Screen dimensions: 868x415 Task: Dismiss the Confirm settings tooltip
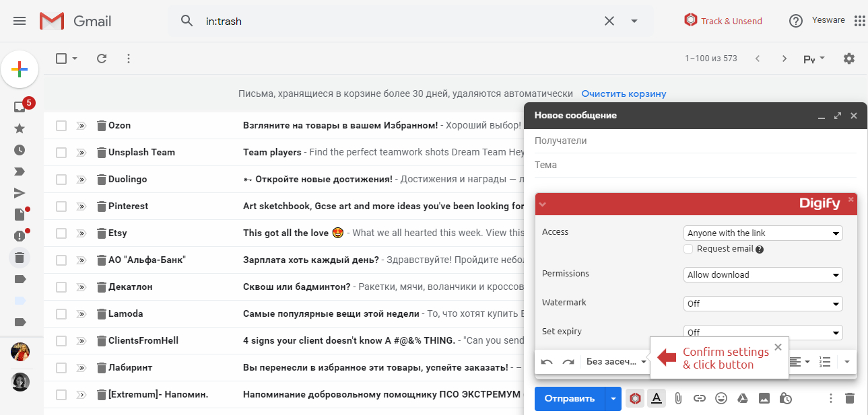pos(778,347)
